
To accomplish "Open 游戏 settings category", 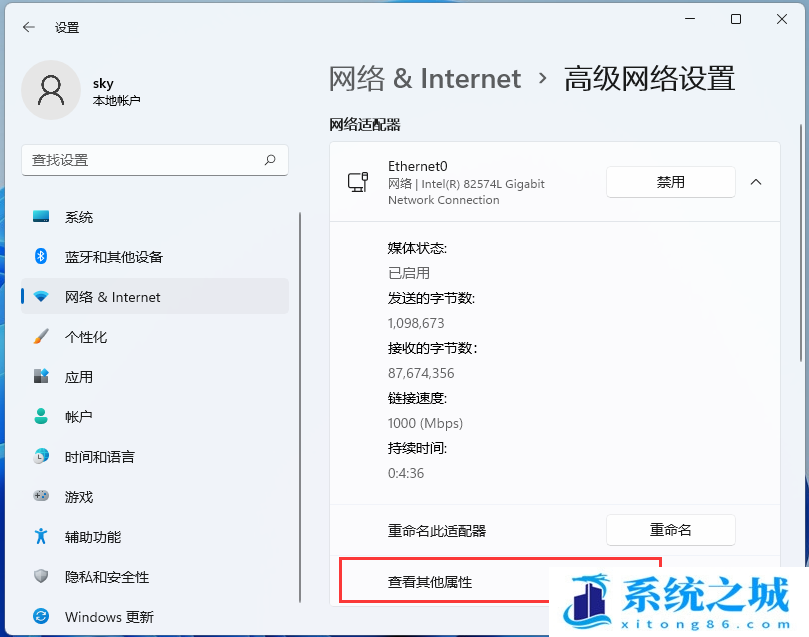I will [x=79, y=497].
